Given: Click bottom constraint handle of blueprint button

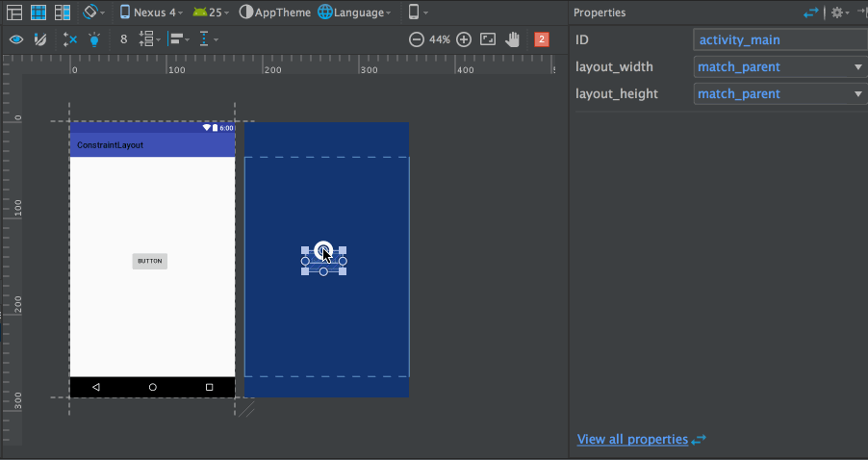Looking at the screenshot, I should [323, 271].
